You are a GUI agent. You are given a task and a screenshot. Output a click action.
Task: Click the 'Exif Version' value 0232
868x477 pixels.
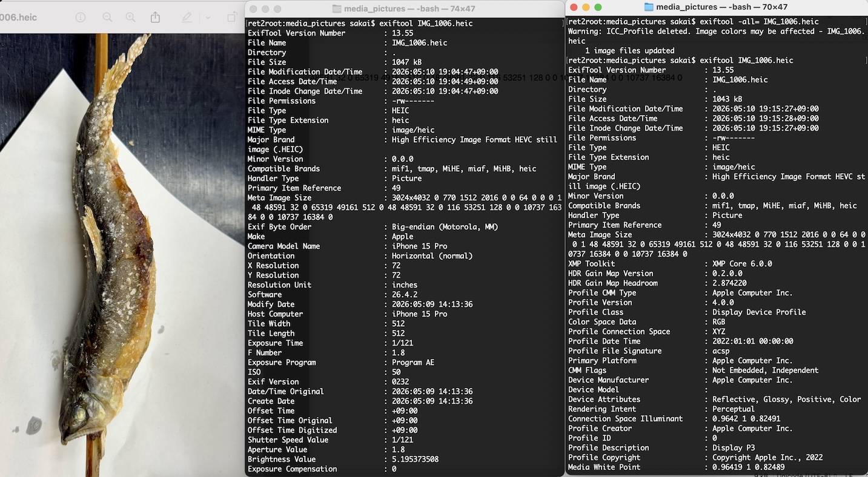[x=400, y=382]
